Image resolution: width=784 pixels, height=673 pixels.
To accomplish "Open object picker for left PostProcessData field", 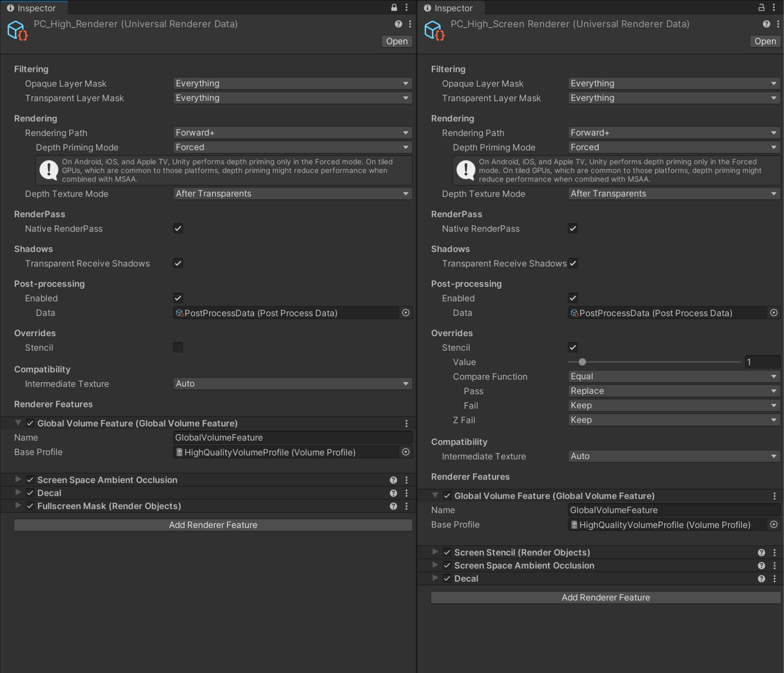I will (x=406, y=313).
